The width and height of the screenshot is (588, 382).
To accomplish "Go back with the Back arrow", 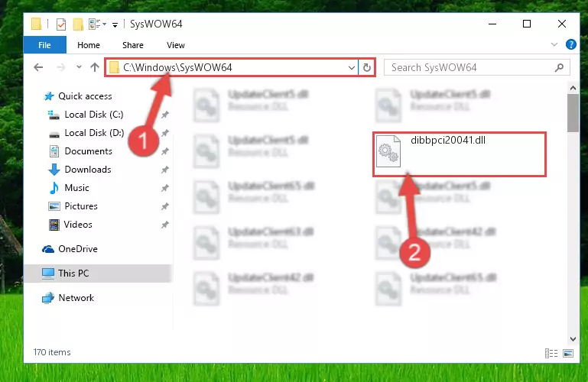I will click(38, 67).
